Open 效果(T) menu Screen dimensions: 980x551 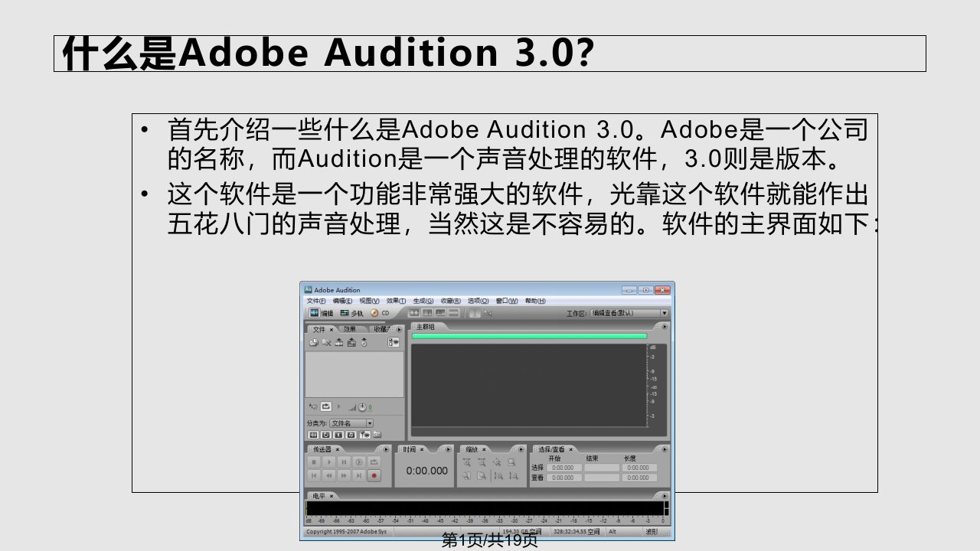[x=396, y=301]
